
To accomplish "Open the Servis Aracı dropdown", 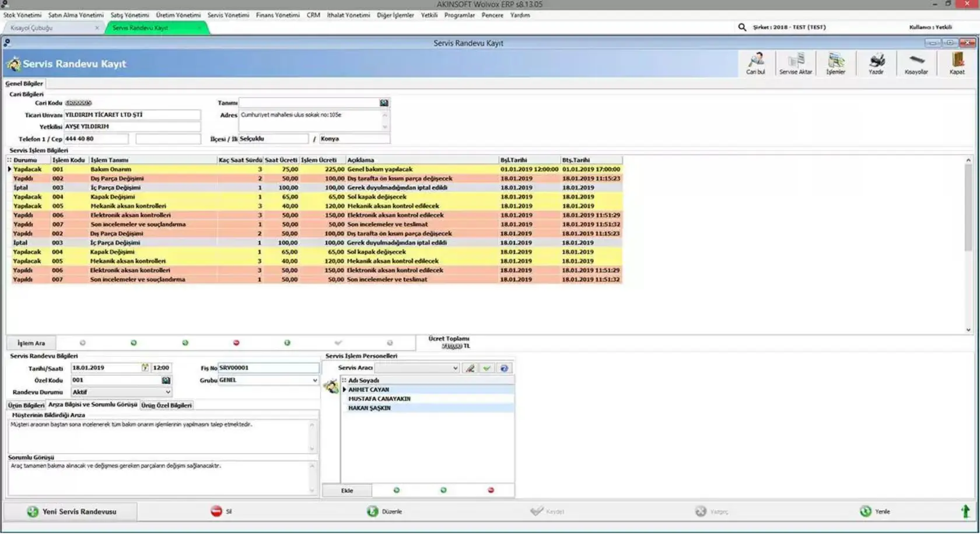I will [455, 368].
